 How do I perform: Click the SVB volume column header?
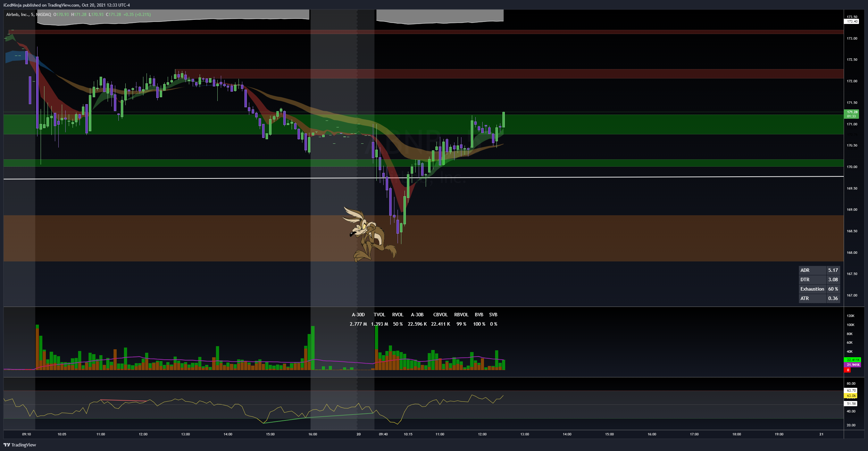[493, 315]
